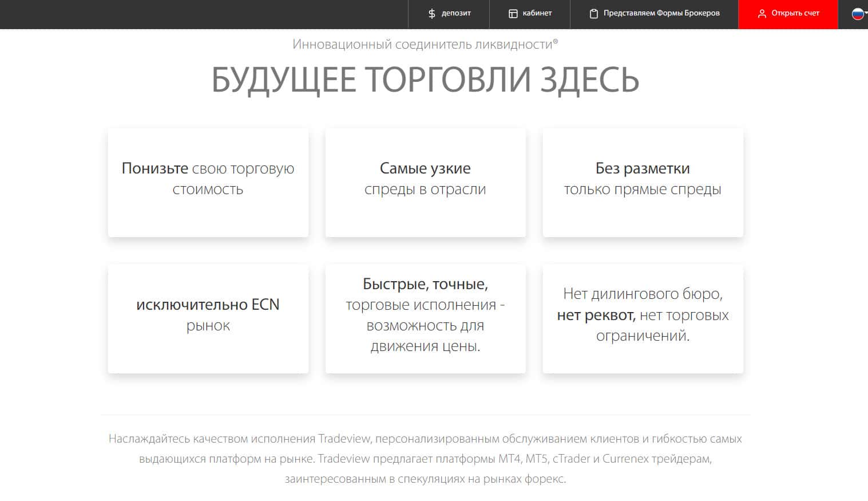Click the Tradeview description paragraph at bottom
The height and width of the screenshot is (501, 868).
(425, 459)
